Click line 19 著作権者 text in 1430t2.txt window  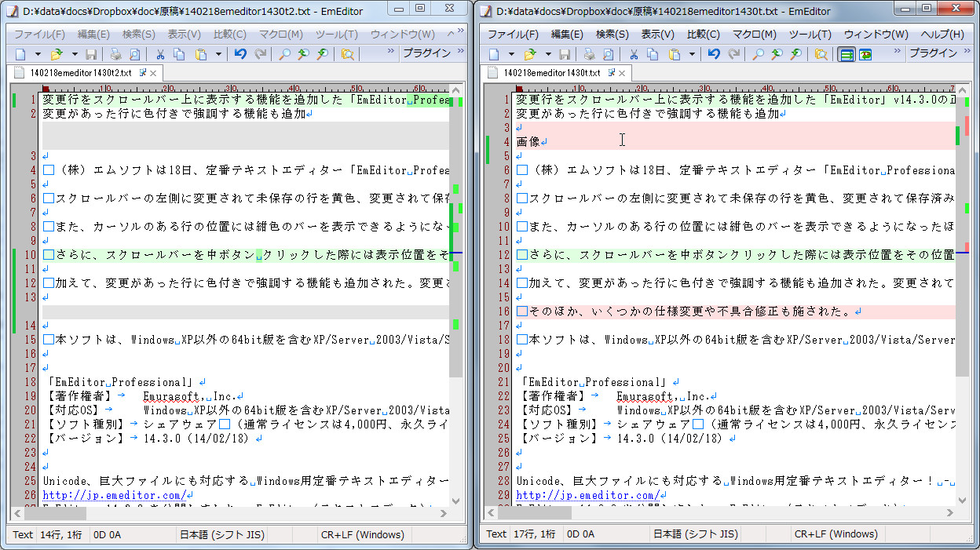tap(82, 396)
